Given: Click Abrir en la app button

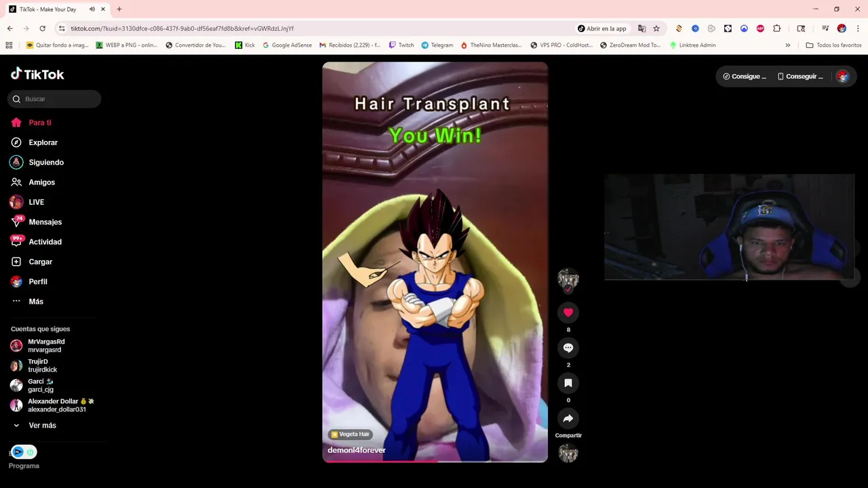Looking at the screenshot, I should (x=602, y=28).
